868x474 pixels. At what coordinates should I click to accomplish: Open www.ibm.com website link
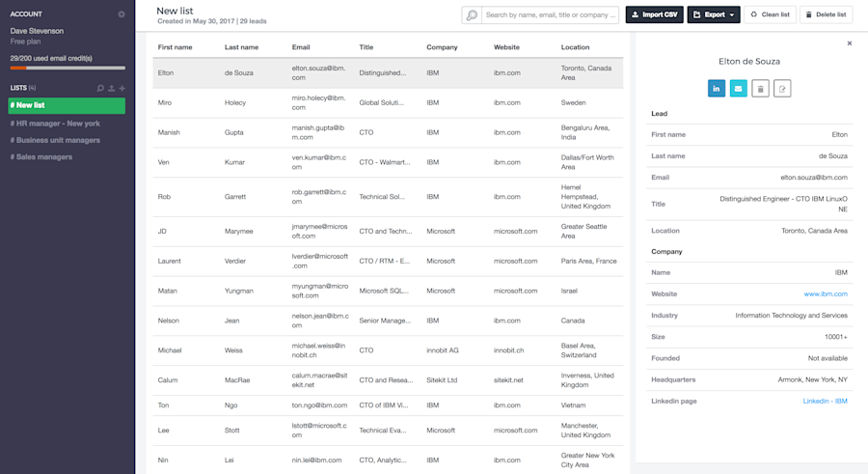coord(826,293)
